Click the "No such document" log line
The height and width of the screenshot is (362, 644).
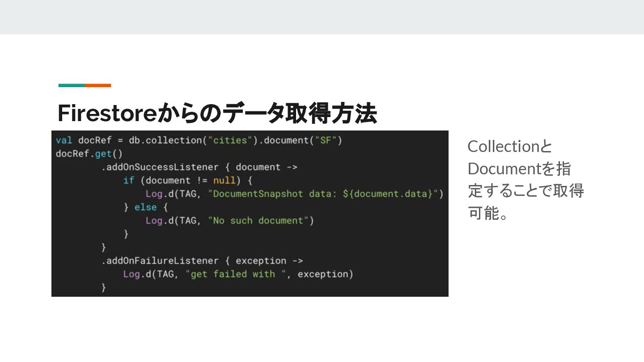click(229, 221)
